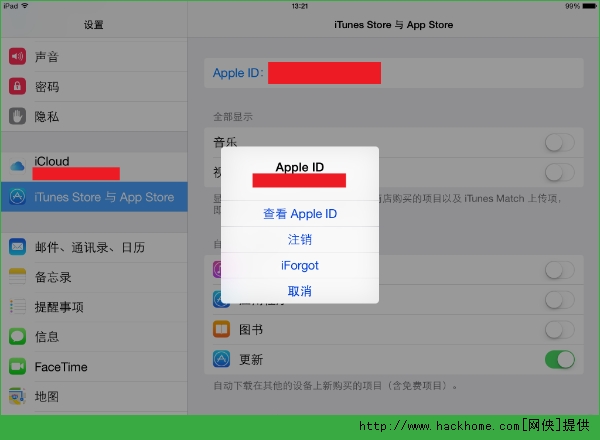
Task: Choose 取消 to dismiss popup
Action: tap(300, 291)
